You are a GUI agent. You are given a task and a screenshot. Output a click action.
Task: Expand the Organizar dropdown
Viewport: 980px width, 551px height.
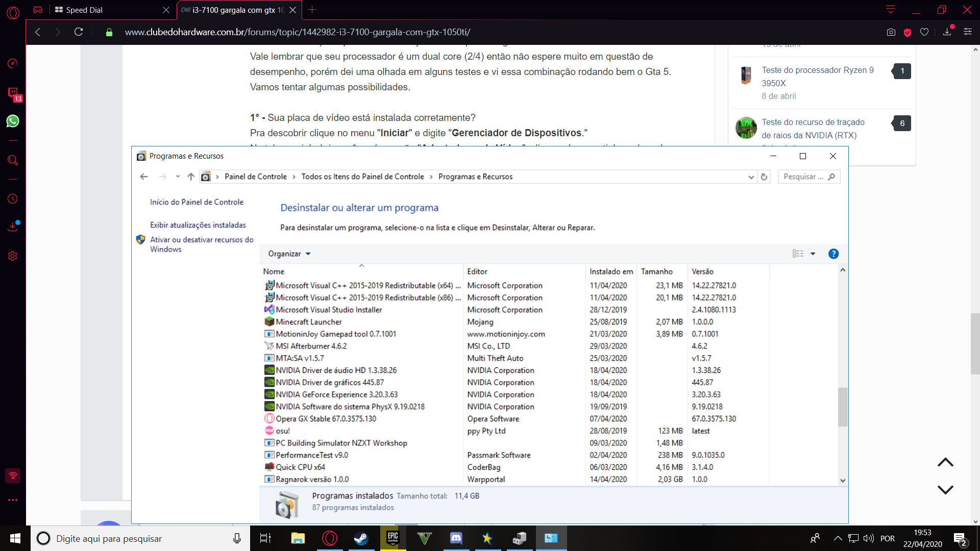click(289, 254)
